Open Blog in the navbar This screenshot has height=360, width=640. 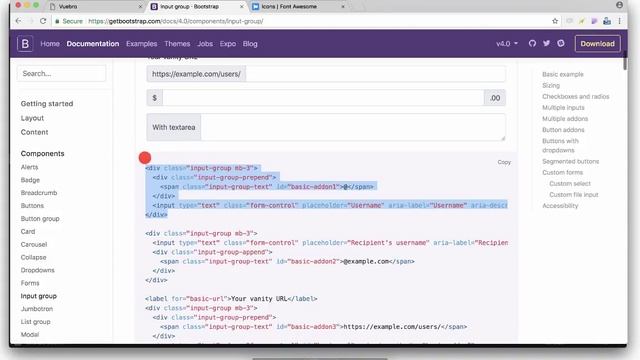click(250, 44)
